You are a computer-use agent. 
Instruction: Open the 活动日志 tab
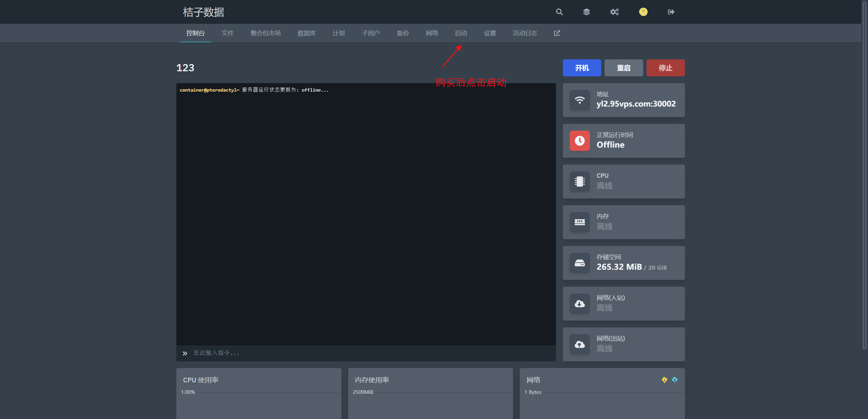click(525, 33)
